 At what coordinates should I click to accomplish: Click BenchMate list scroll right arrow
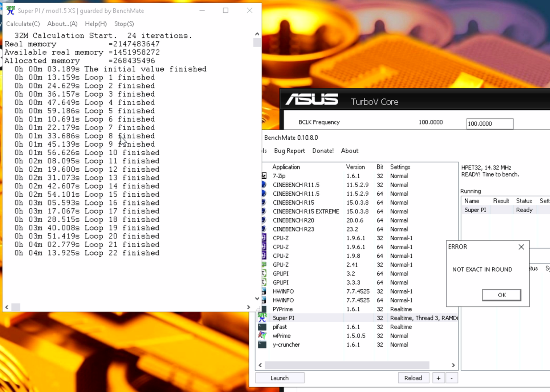point(453,365)
